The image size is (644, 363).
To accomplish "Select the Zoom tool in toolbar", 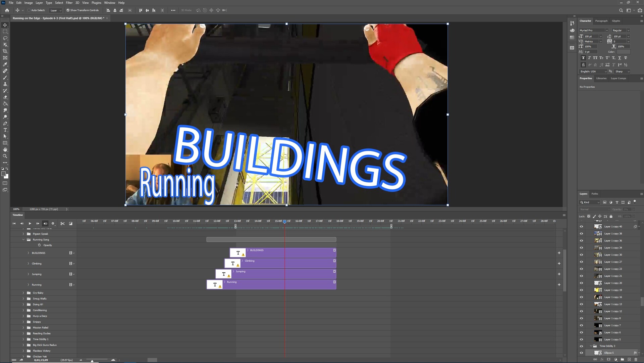I will pyautogui.click(x=5, y=156).
